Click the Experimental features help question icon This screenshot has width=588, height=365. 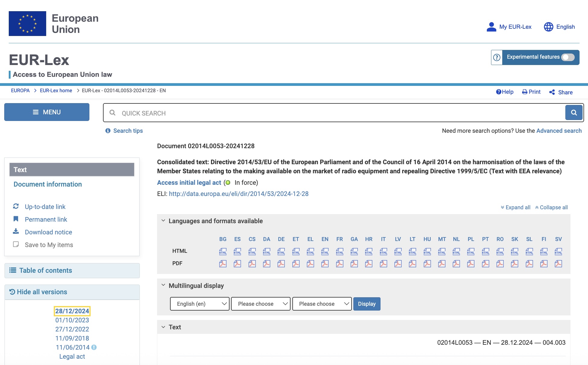497,57
